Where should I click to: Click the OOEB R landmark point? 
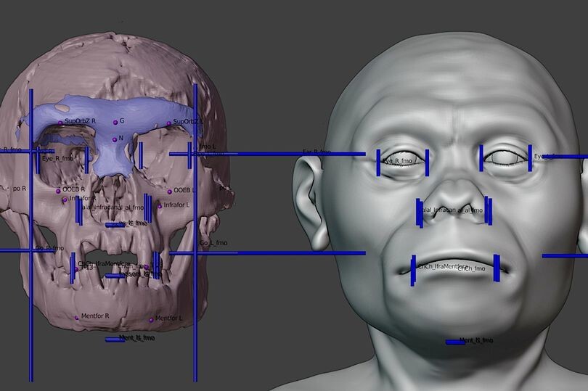[58, 191]
